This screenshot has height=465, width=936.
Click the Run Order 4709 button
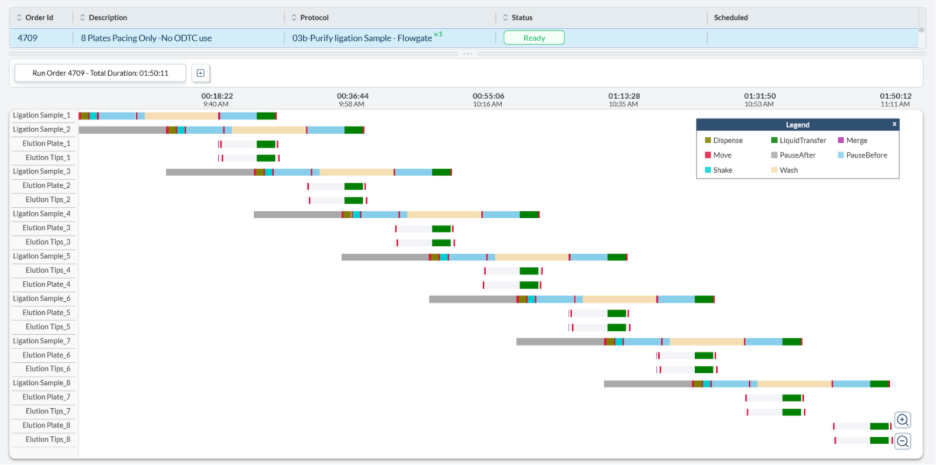[x=100, y=73]
